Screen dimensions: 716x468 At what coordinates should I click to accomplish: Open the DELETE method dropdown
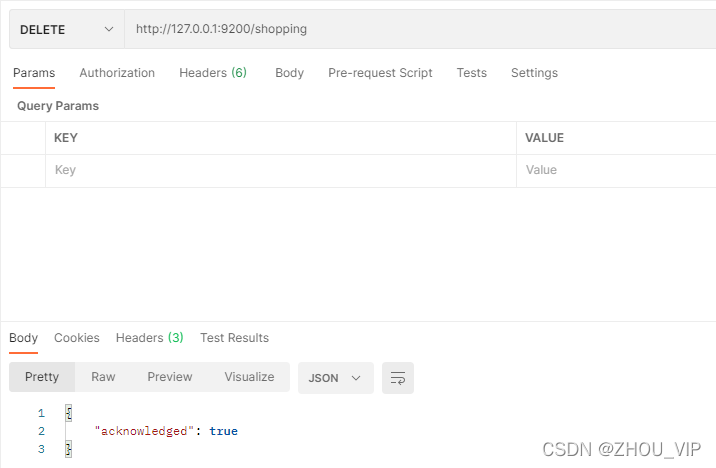pyautogui.click(x=67, y=29)
